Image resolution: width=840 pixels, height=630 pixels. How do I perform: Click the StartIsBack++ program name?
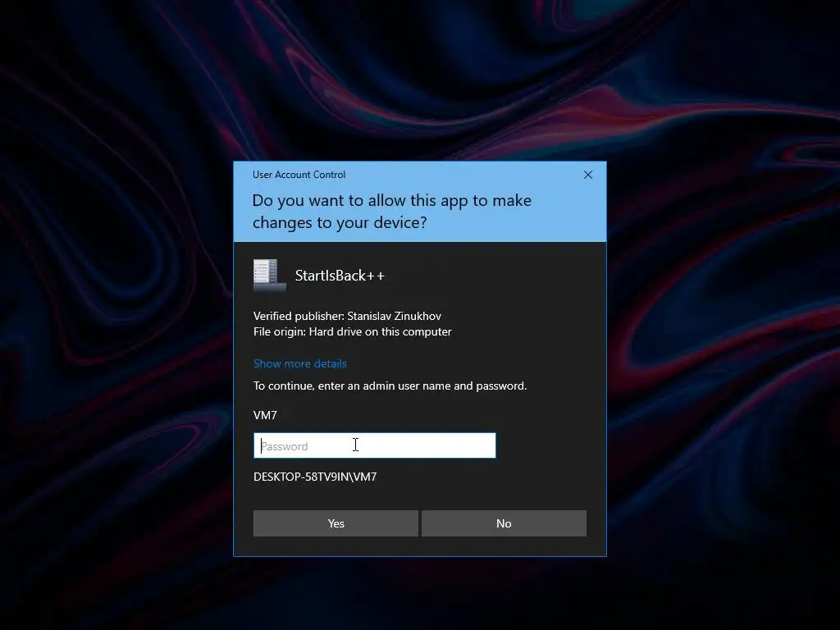[x=340, y=276]
